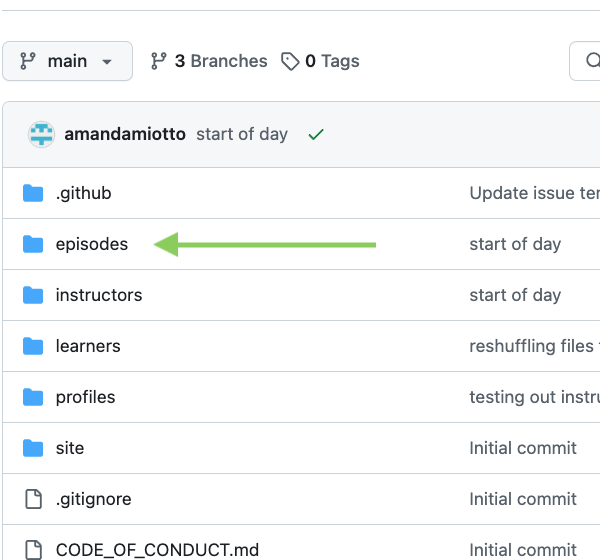The height and width of the screenshot is (560, 600).
Task: Click the green commit status checkmark
Action: coord(316,134)
